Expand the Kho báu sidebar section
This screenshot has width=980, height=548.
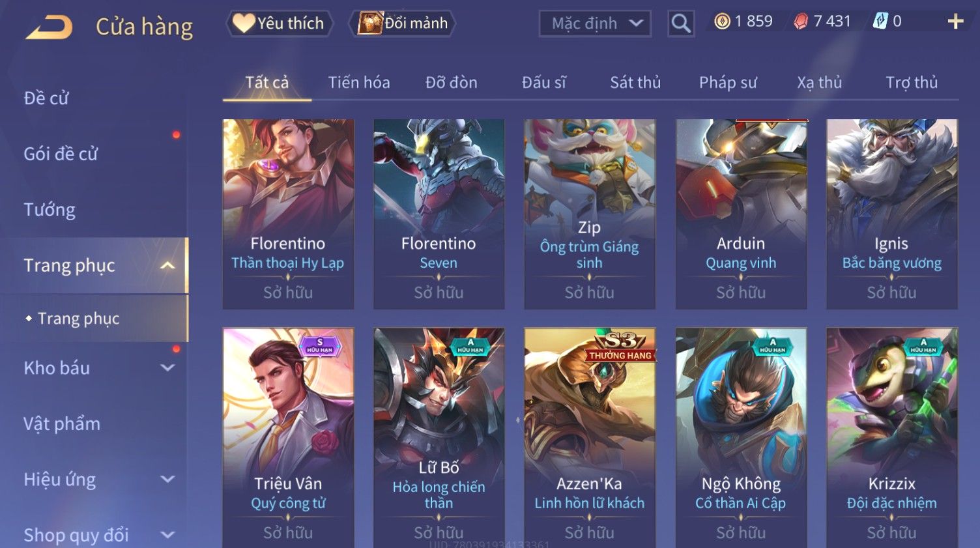(167, 368)
